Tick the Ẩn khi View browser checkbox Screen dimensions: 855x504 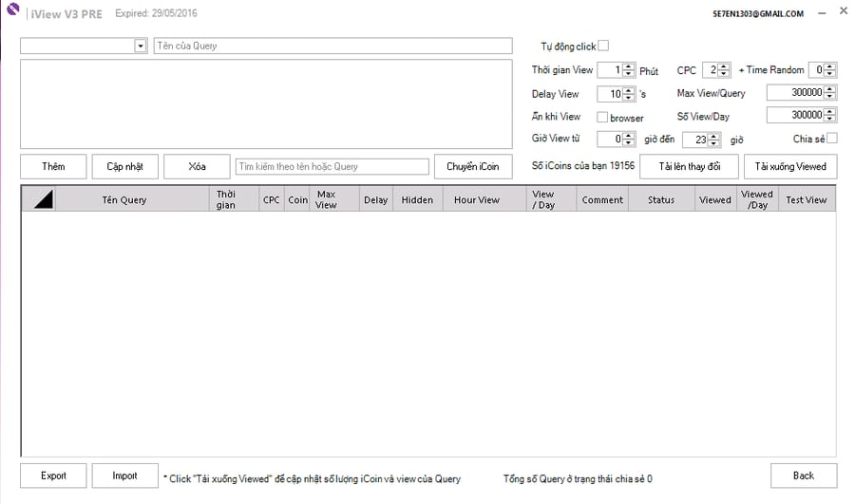click(x=602, y=117)
